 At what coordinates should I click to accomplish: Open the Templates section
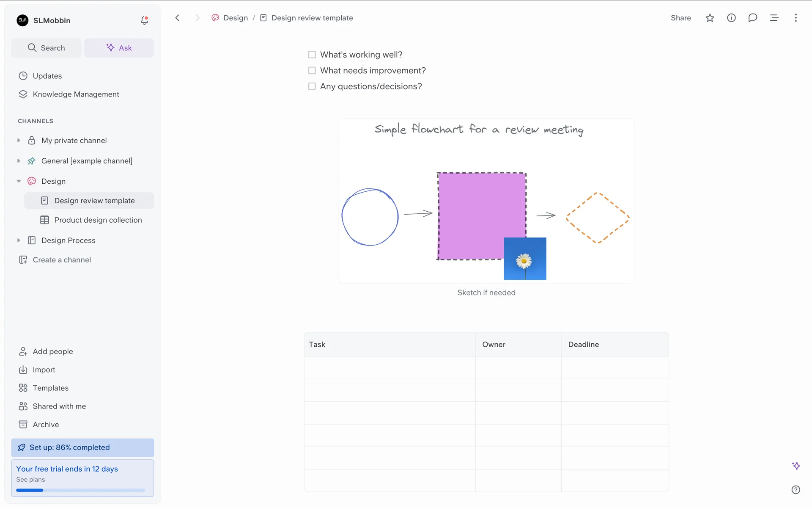coord(50,388)
